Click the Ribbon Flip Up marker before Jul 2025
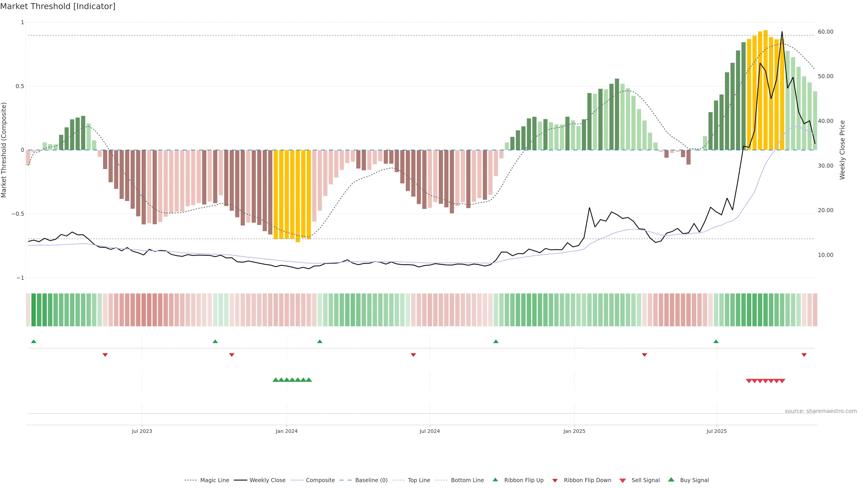868x488 pixels. 716,342
